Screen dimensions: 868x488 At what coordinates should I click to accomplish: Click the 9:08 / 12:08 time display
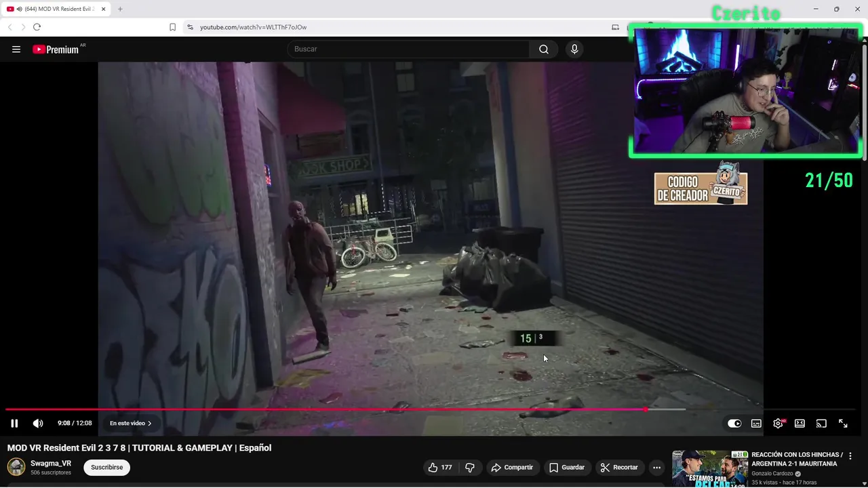pos(75,424)
